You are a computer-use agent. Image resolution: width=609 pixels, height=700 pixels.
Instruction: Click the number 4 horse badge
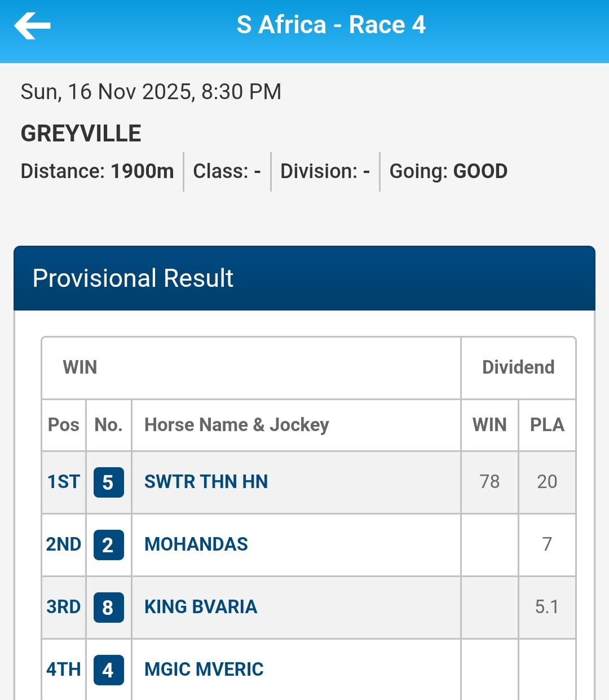(x=108, y=670)
